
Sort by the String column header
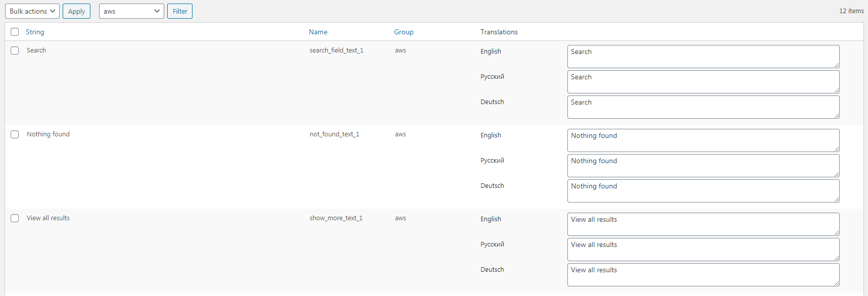point(35,32)
